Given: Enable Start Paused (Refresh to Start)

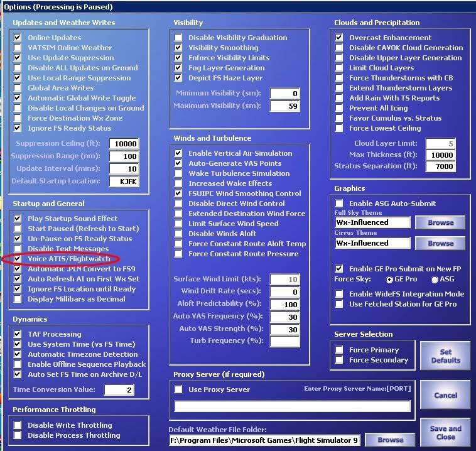Looking at the screenshot, I should point(18,229).
